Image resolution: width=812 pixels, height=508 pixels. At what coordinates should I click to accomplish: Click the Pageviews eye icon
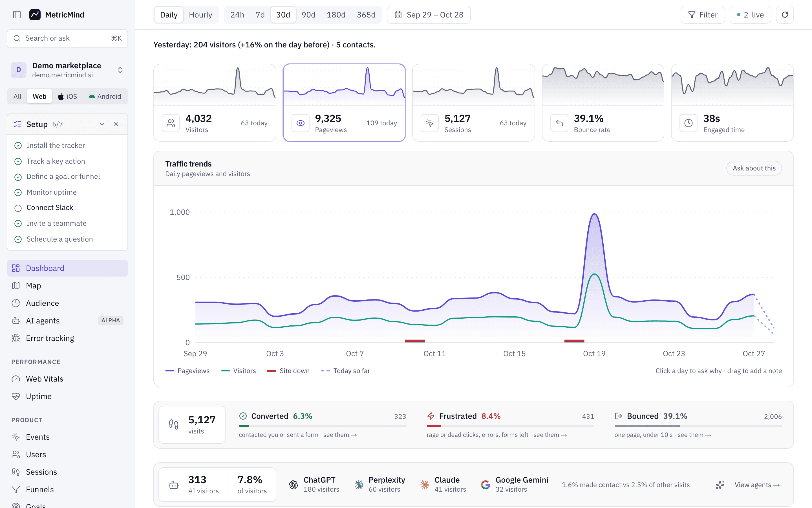coord(300,123)
